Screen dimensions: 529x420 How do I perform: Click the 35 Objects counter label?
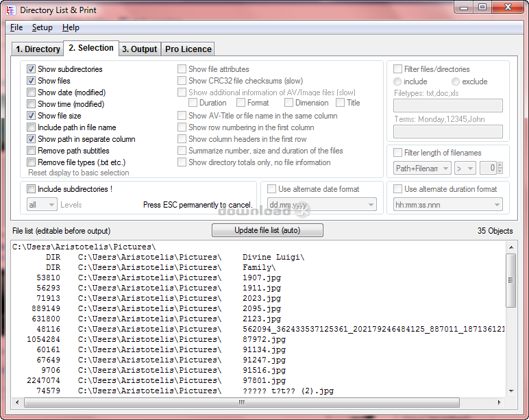(495, 231)
